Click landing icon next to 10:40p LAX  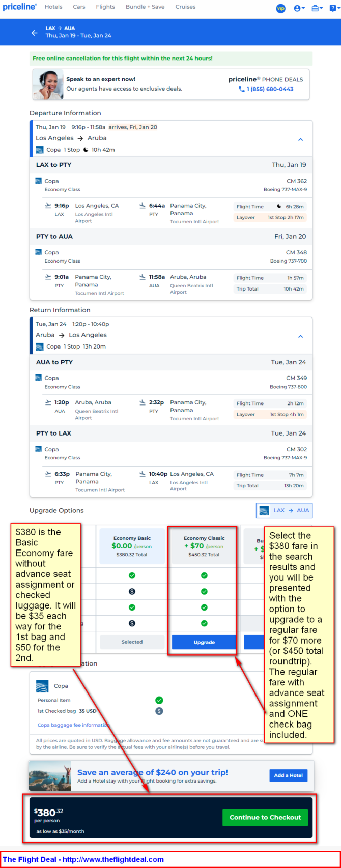[x=142, y=474]
